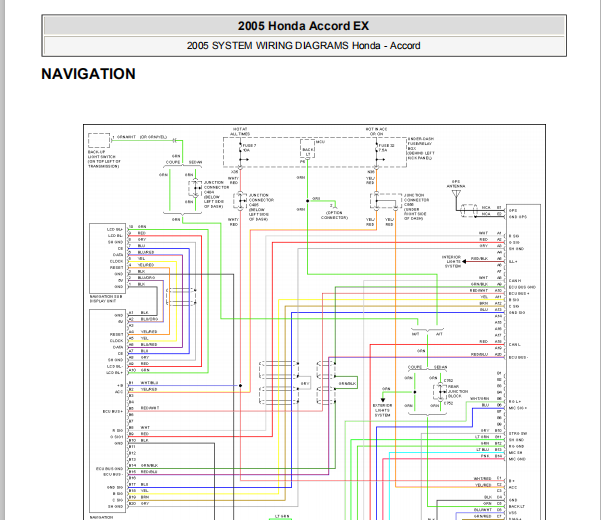Viewport: 601px width, 520px height.
Task: Click the "CAN H" pin label
Action: click(x=515, y=281)
